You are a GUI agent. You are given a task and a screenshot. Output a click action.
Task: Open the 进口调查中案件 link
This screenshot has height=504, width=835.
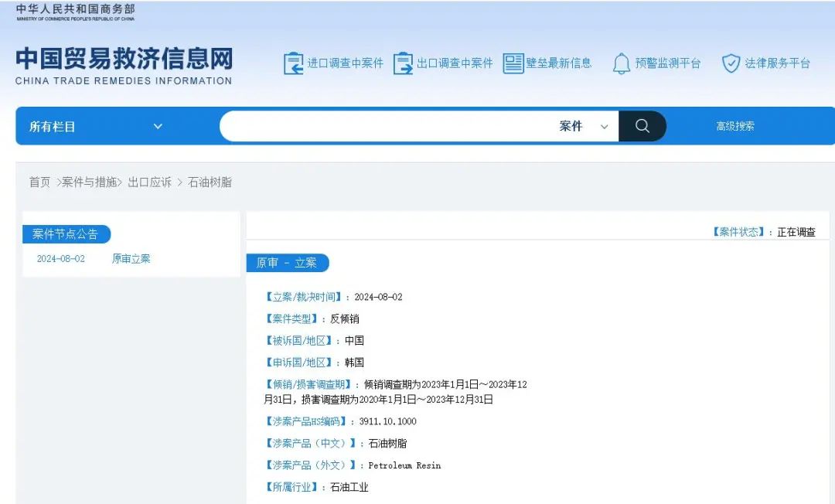point(345,63)
